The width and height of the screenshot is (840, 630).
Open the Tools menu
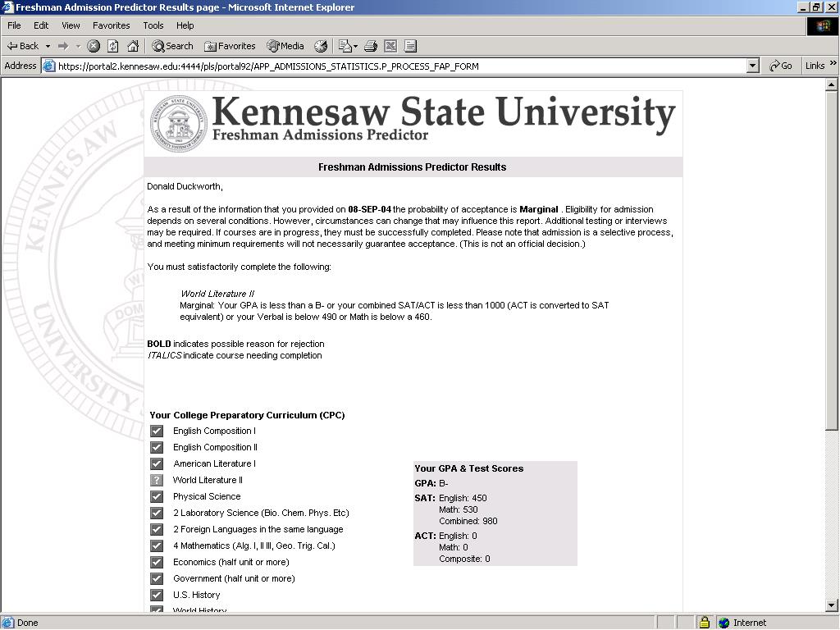tap(153, 25)
